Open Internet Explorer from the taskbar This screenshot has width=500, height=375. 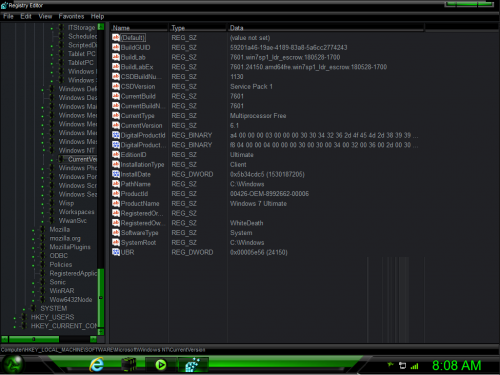tap(97, 364)
